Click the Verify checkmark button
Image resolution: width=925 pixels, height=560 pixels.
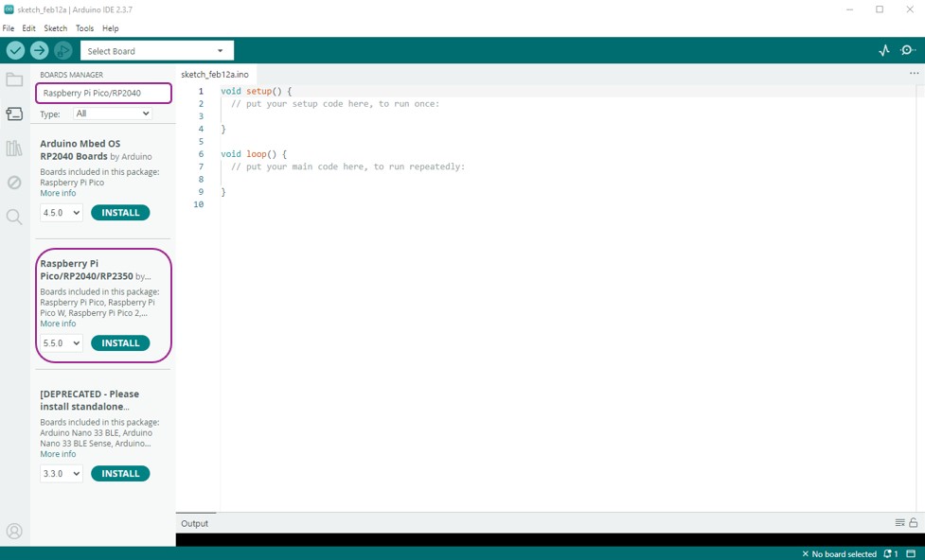tap(15, 51)
